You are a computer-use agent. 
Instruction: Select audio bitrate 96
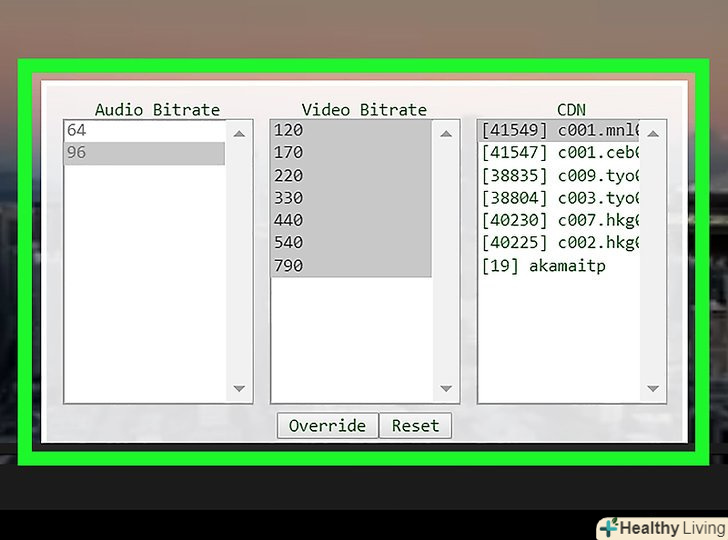click(144, 153)
